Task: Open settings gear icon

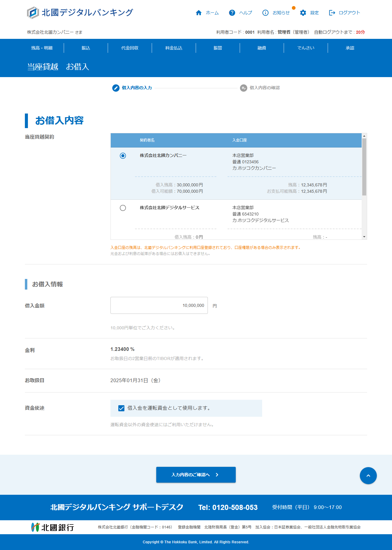Action: (x=303, y=13)
